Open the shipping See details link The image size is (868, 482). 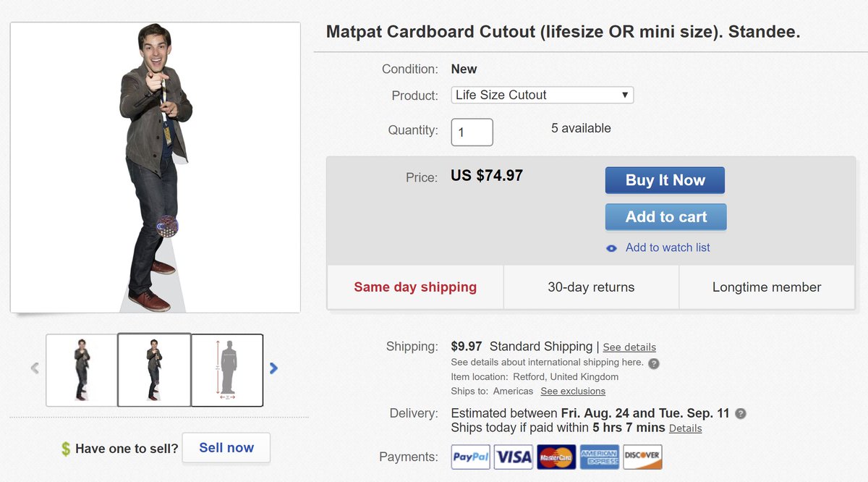click(629, 347)
